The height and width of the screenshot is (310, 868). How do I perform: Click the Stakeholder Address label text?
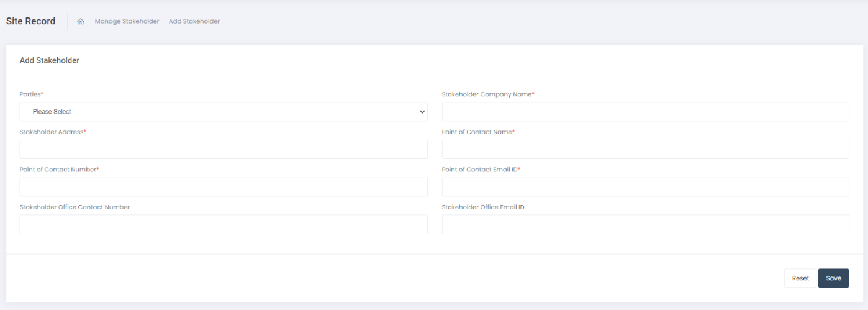click(x=52, y=132)
